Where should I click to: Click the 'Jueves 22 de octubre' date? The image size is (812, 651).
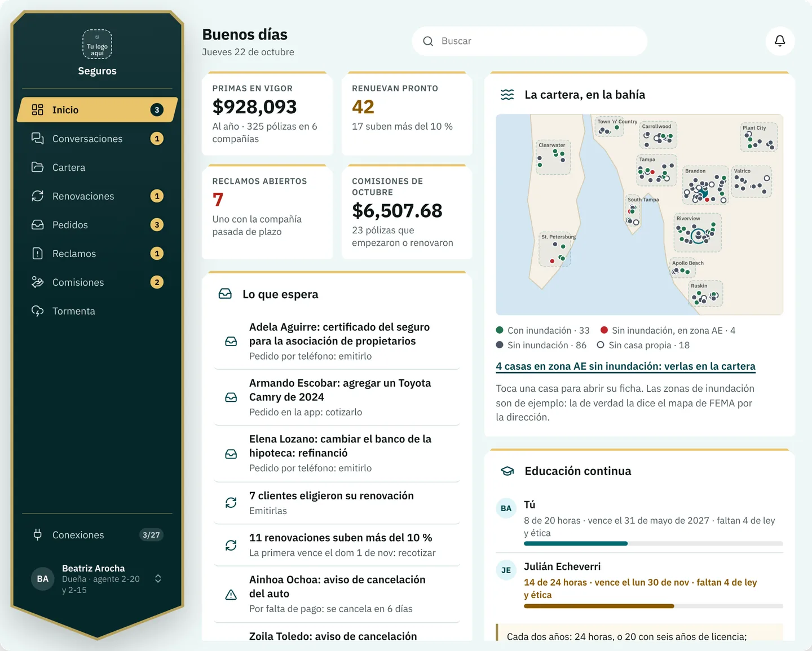coord(248,52)
